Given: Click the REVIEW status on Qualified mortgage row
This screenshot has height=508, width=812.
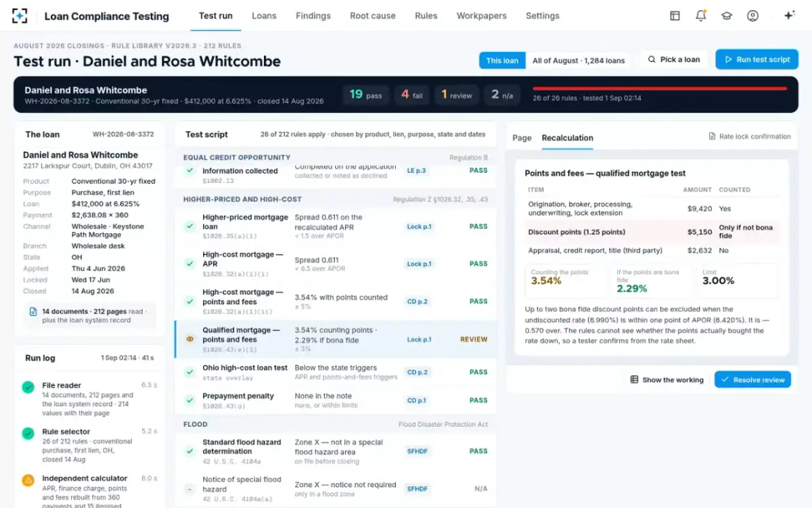Looking at the screenshot, I should tap(474, 339).
